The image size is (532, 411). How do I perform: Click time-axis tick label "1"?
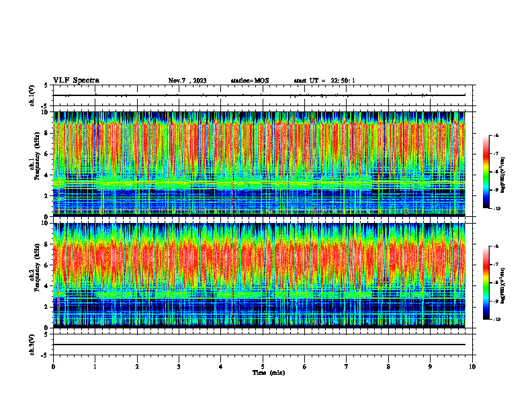[x=95, y=367]
